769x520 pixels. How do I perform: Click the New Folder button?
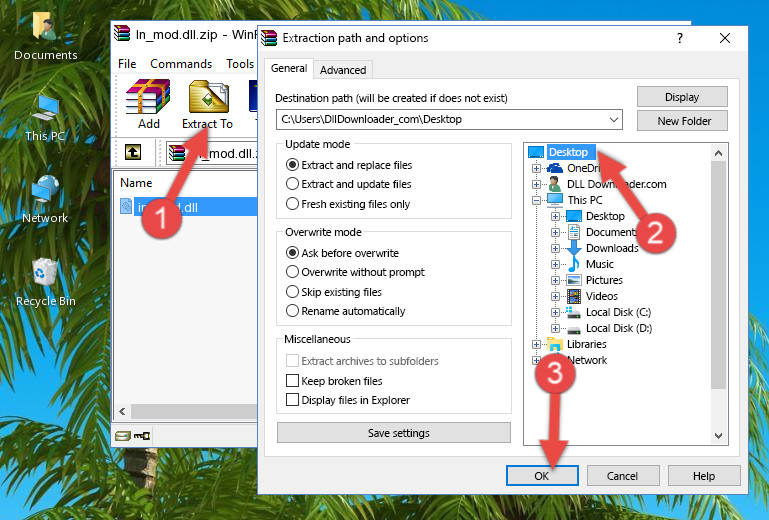682,121
